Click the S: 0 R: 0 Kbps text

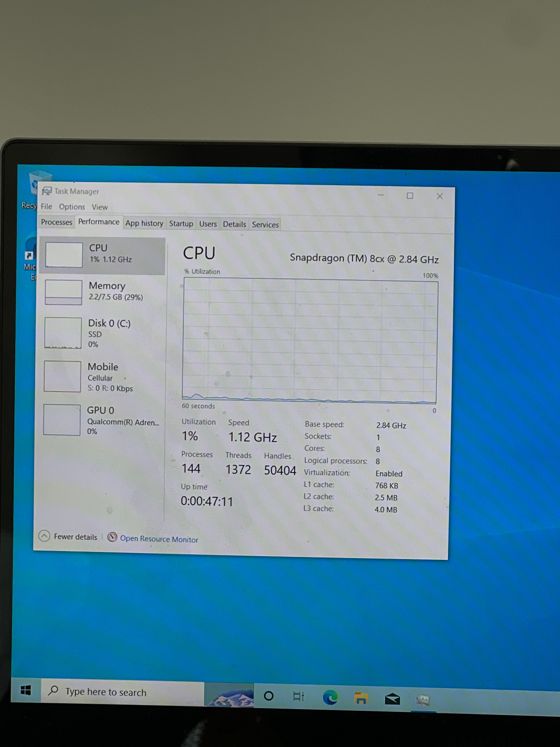[110, 388]
